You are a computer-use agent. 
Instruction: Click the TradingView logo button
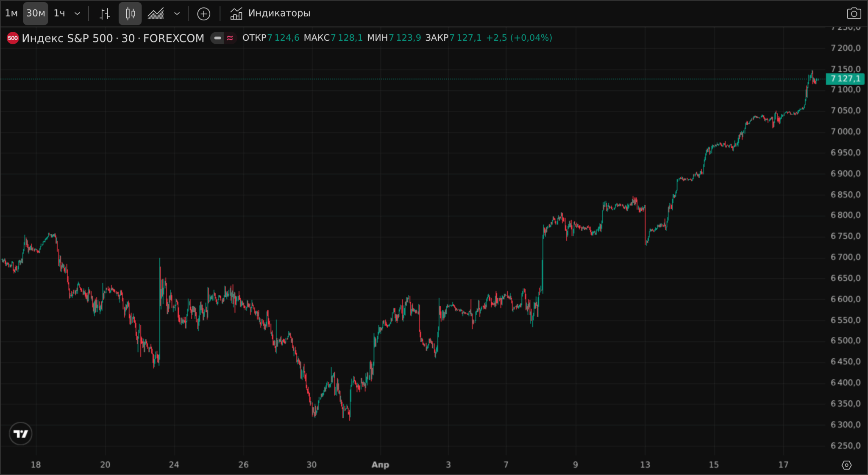pyautogui.click(x=20, y=433)
